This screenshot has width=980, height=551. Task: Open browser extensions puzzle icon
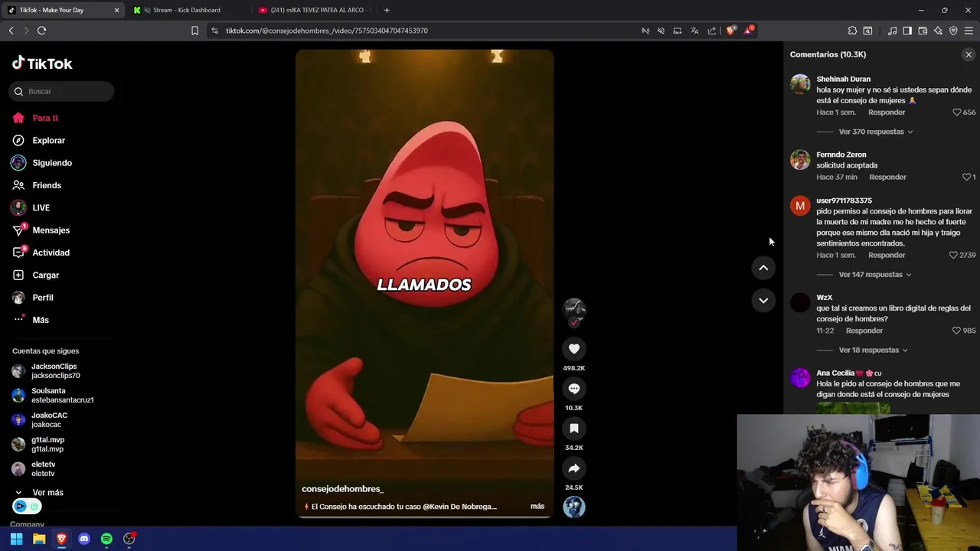[x=852, y=31]
